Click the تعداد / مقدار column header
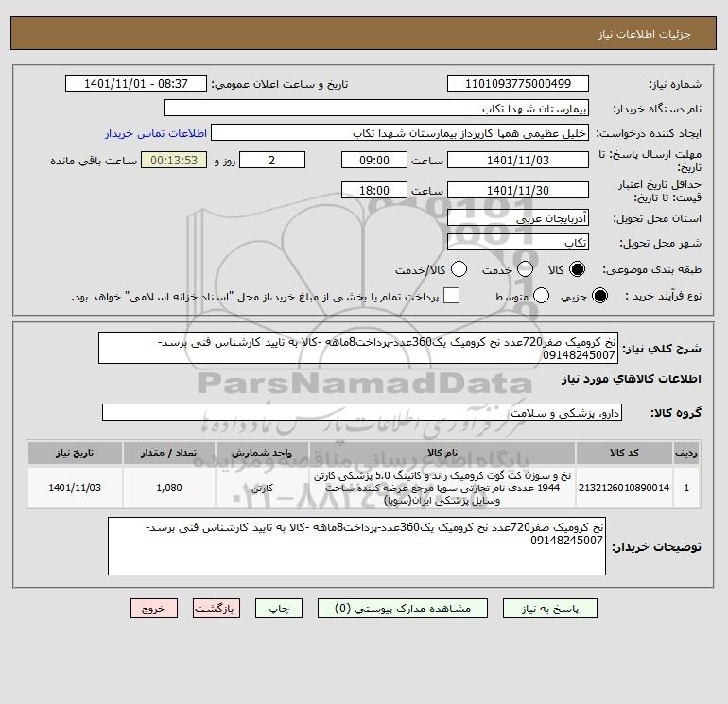This screenshot has width=728, height=704. 169,453
